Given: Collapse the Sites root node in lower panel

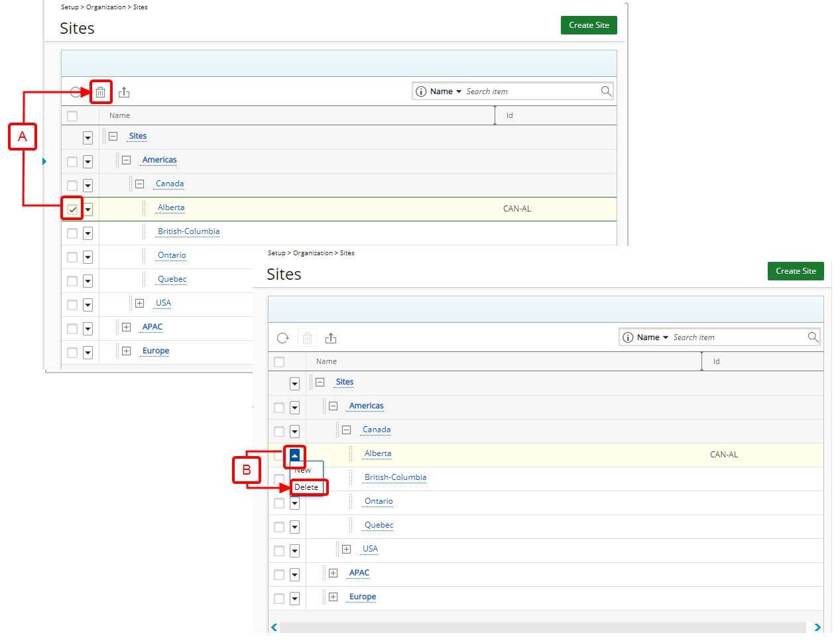Looking at the screenshot, I should [320, 382].
